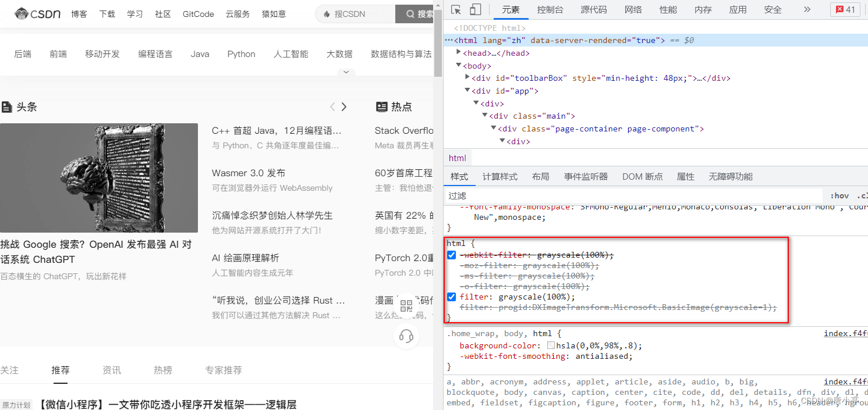Uncheck the -webkit-filter grayscale property
The height and width of the screenshot is (410, 868).
451,255
